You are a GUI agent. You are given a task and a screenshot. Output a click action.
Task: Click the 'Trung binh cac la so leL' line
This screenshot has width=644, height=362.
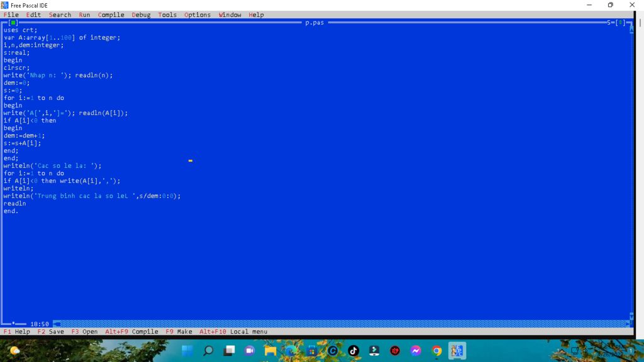92,196
